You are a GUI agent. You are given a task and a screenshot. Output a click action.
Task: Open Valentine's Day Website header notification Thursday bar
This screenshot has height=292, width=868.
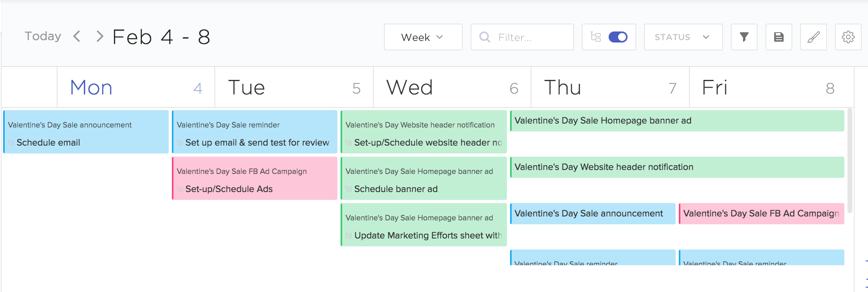677,167
